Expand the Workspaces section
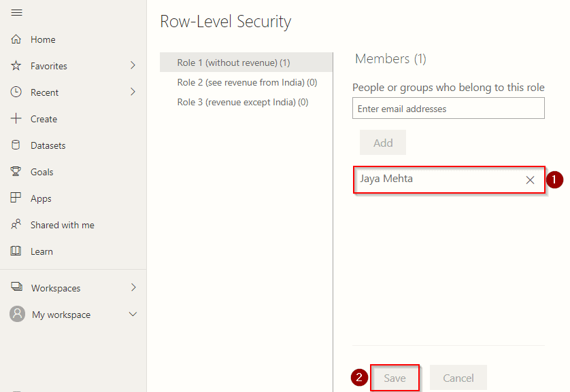 133,287
